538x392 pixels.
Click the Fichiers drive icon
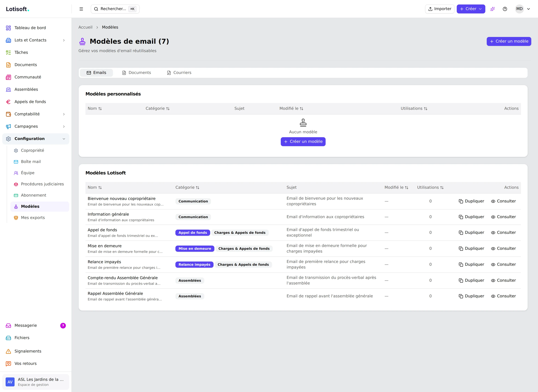point(9,338)
